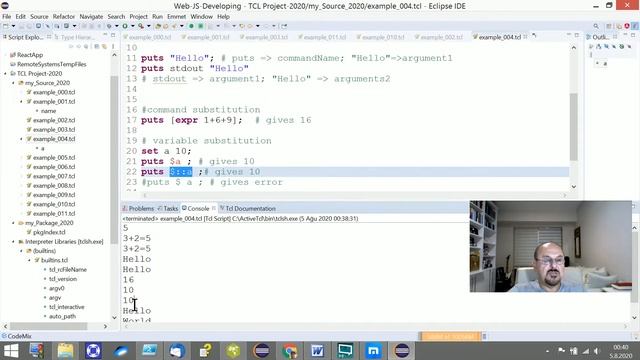Click the External Tools toolbar icon
The image size is (640, 360).
[141, 26]
